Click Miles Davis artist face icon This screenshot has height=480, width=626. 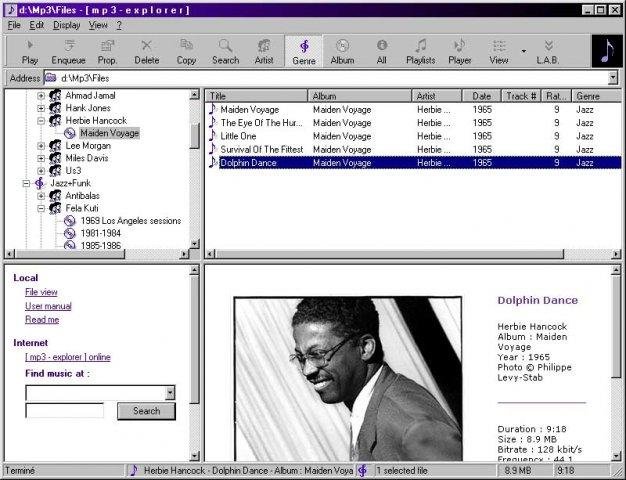coord(55,158)
